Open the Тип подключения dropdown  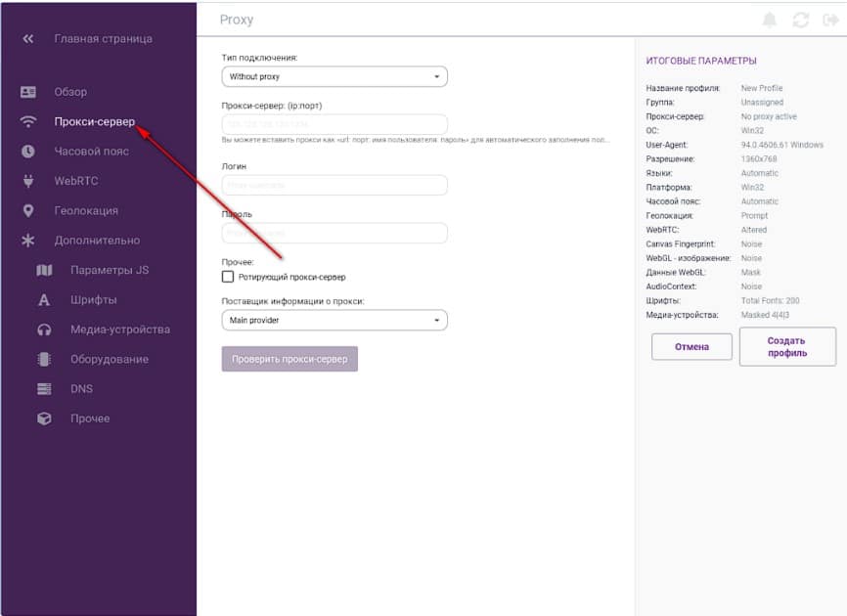pyautogui.click(x=334, y=76)
